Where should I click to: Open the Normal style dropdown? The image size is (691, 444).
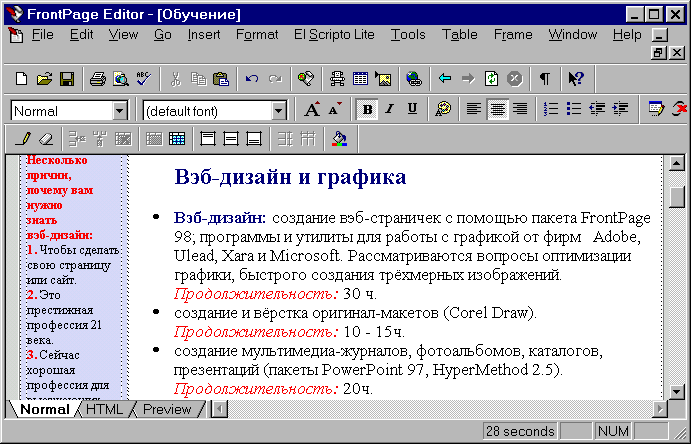(x=120, y=111)
